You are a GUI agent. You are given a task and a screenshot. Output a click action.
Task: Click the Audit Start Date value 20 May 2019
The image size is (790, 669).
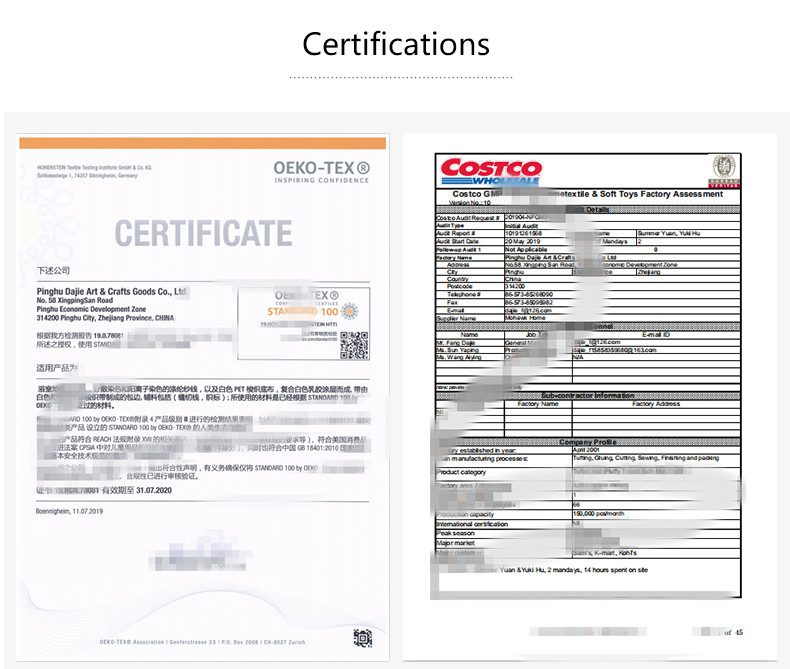[x=522, y=241]
